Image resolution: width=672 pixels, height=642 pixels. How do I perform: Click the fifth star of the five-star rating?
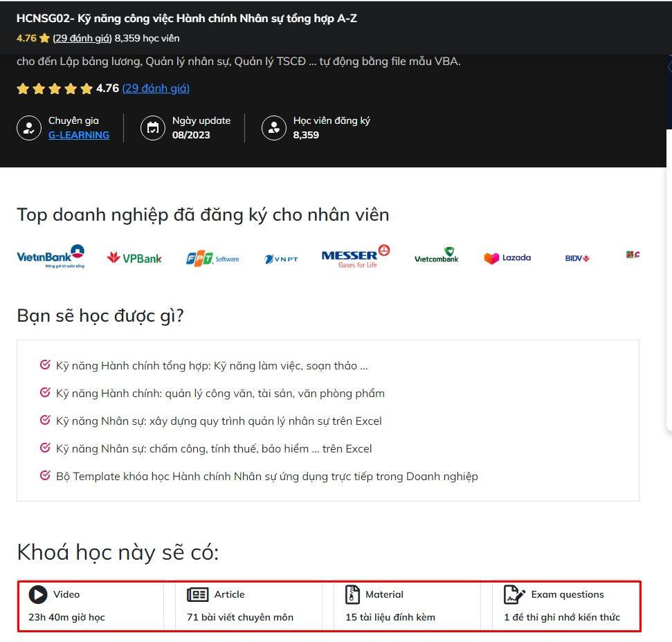[87, 89]
